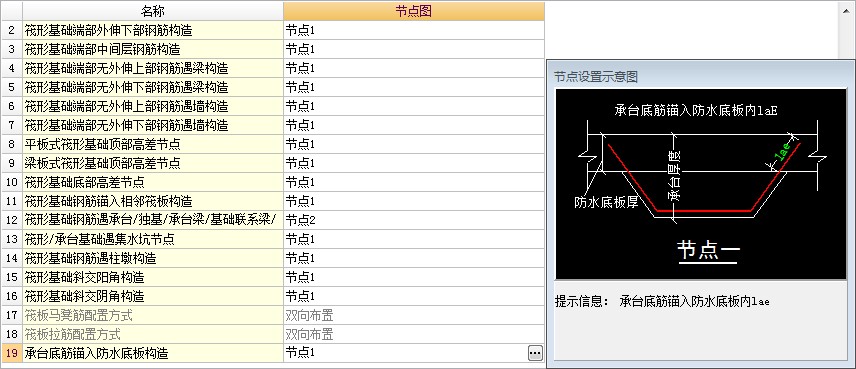
Task: Select row 11 筏形基础钢筋锚入相邻筏板构造
Action: [153, 201]
